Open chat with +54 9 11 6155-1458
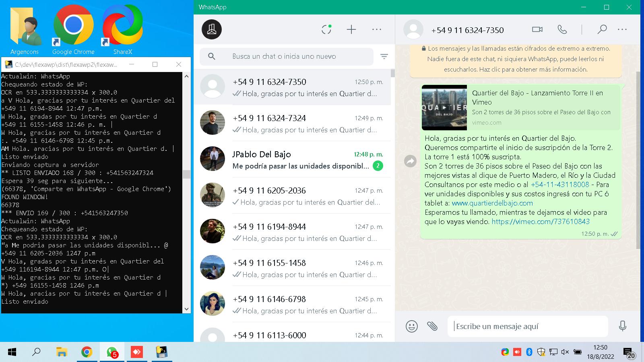The width and height of the screenshot is (644, 362). click(292, 268)
